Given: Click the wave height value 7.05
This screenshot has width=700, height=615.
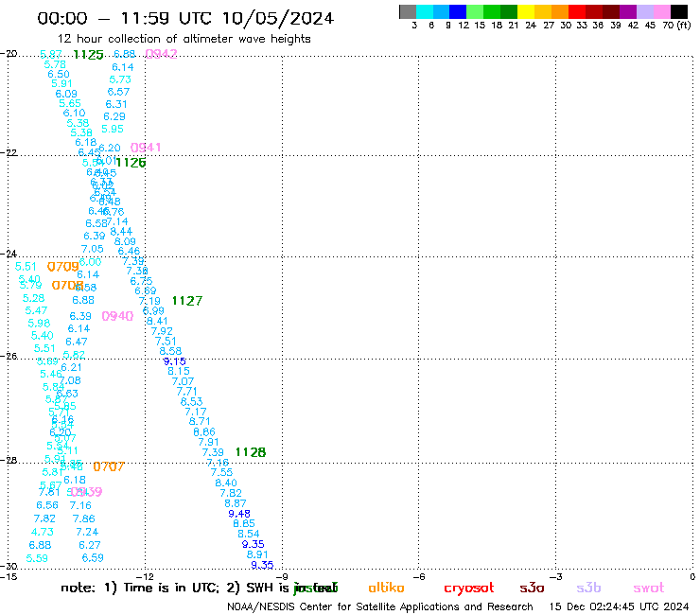Looking at the screenshot, I should tap(93, 249).
